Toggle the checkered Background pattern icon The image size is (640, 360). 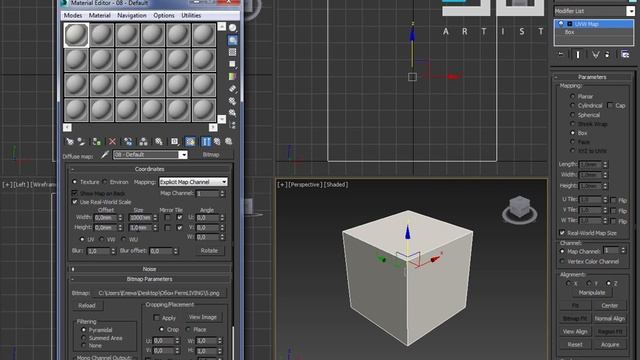233,52
